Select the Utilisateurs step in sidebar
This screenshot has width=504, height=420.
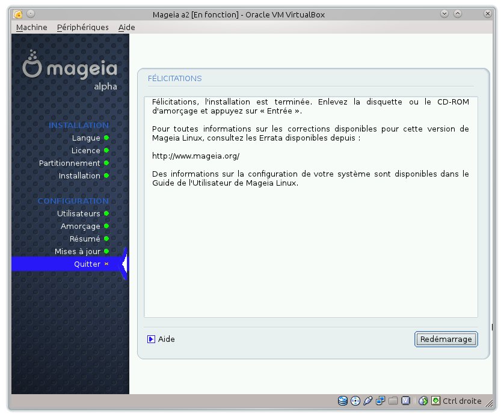78,213
